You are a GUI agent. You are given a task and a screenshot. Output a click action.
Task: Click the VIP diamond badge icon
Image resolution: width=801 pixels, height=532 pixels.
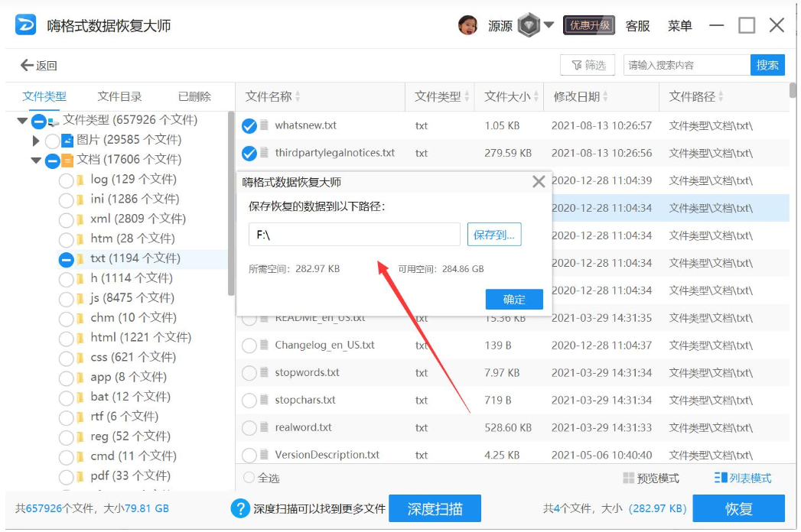click(x=529, y=25)
